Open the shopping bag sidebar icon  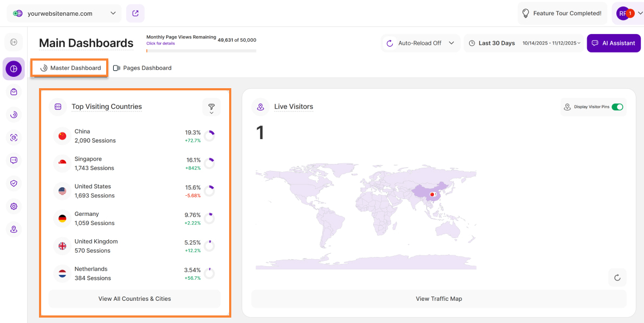pos(14,92)
